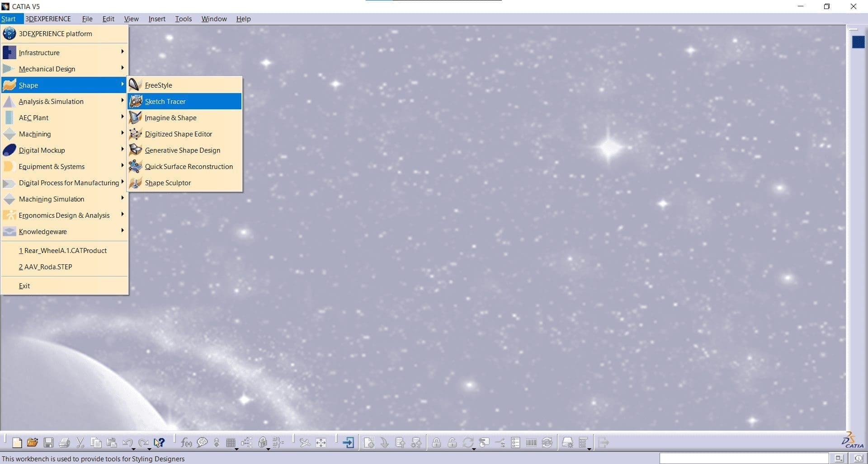Click the comment speech bubble icon
The width and height of the screenshot is (868, 464).
pyautogui.click(x=202, y=443)
